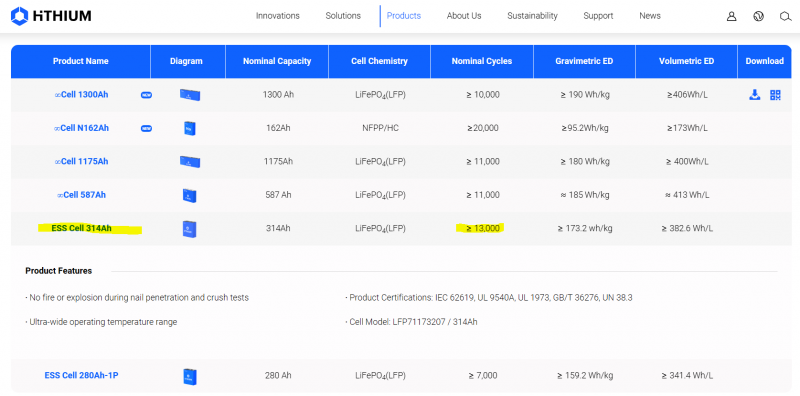Open the ∞Cell N162Ah product link

coord(81,128)
